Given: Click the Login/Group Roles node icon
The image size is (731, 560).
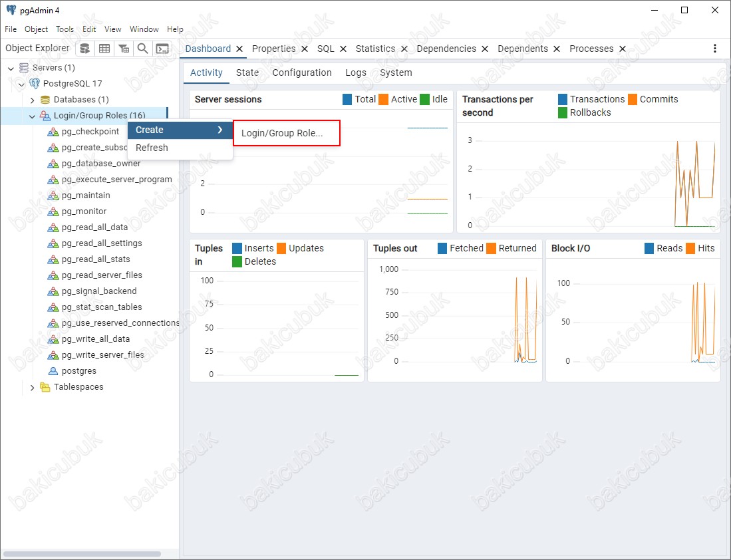Looking at the screenshot, I should coord(45,116).
